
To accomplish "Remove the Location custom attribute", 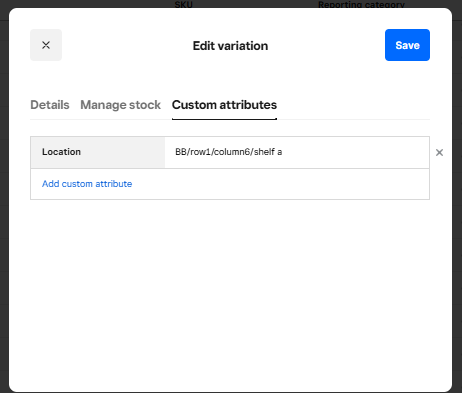I will pos(439,152).
